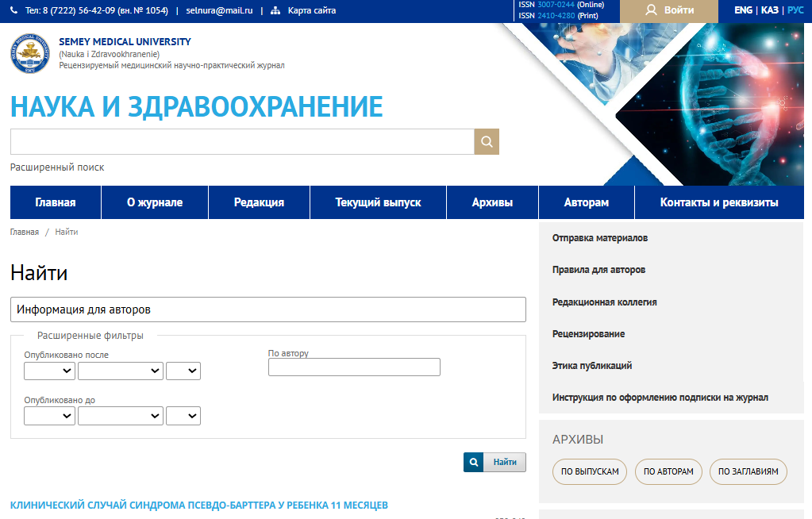Click the Войти login button
The height and width of the screenshot is (519, 812).
(669, 11)
